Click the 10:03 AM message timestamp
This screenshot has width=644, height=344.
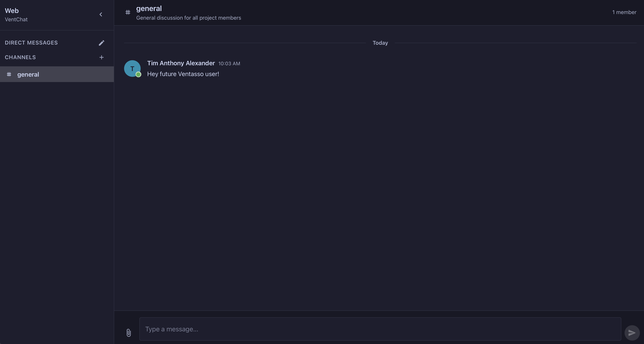[229, 64]
